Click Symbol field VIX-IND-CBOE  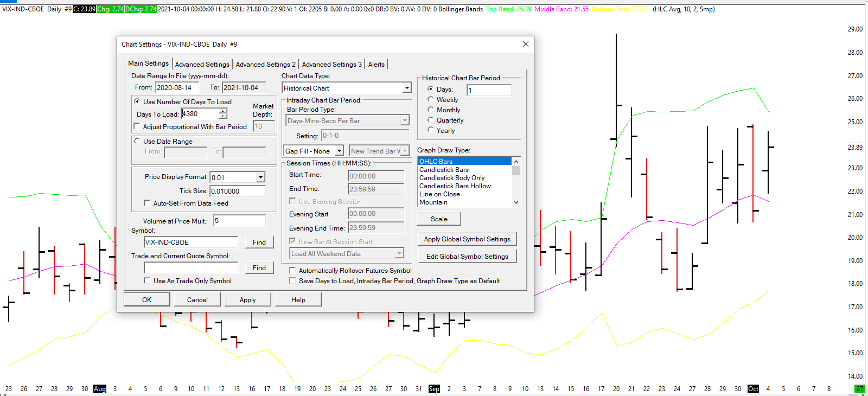(x=190, y=242)
